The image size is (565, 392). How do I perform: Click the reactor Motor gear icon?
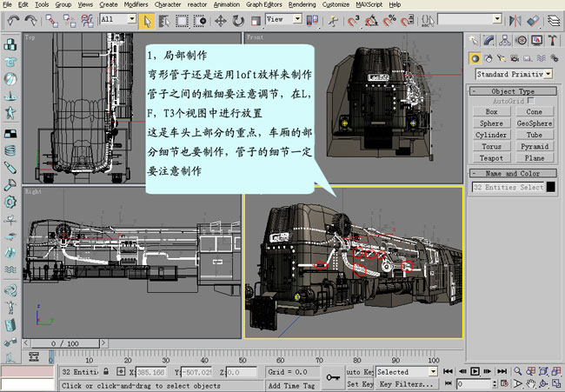point(10,202)
